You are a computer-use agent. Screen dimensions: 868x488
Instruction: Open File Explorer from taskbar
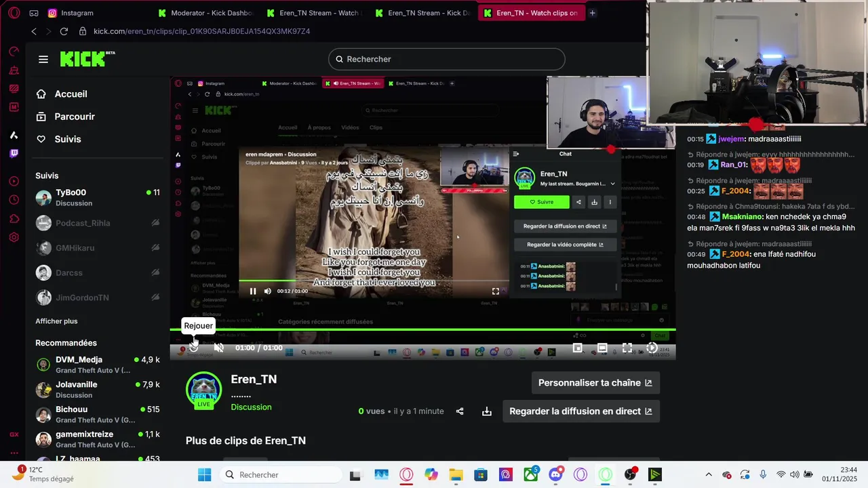point(456,474)
